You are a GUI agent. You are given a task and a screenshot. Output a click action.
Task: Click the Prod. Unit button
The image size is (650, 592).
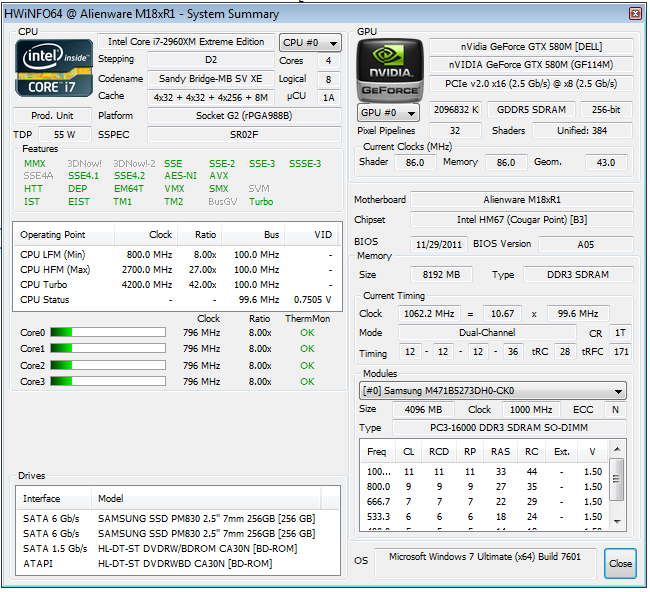(x=52, y=115)
